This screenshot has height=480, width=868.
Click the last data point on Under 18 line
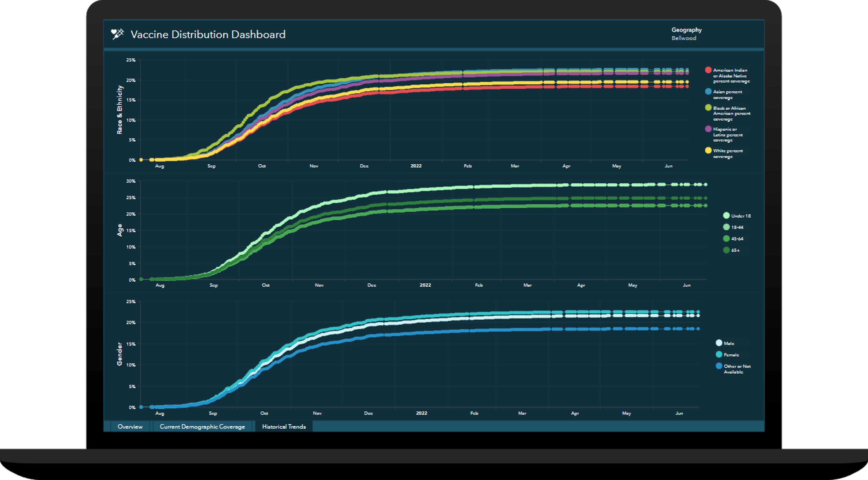pos(706,185)
